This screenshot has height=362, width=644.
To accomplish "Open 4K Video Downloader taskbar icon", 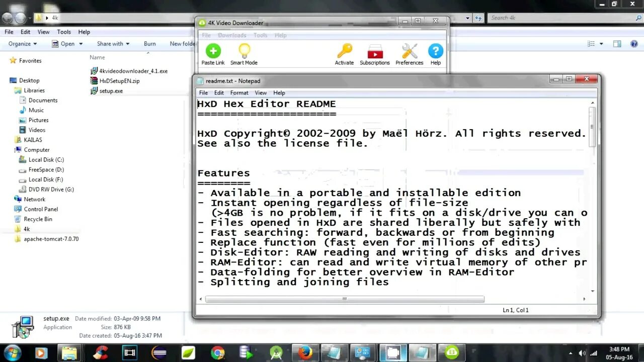I will tap(452, 353).
